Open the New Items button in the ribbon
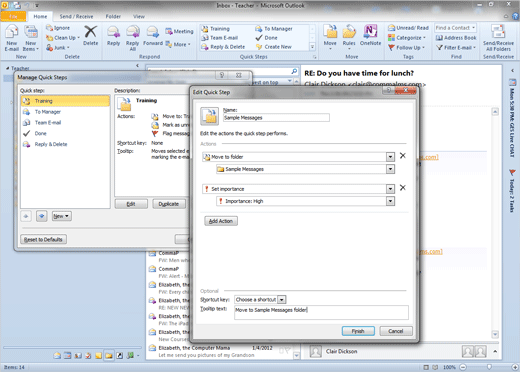This screenshot has height=372, width=520. point(31,38)
